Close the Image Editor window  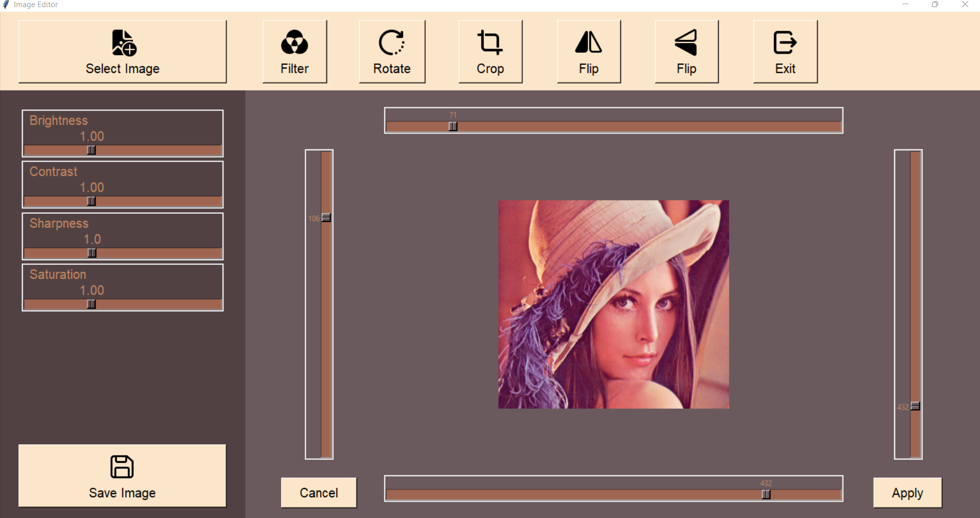965,5
